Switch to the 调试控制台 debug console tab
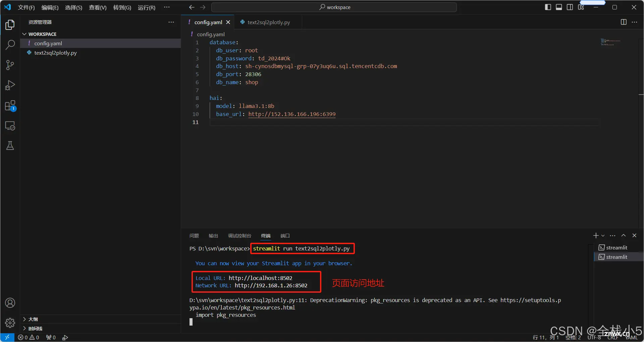This screenshot has width=644, height=342. pyautogui.click(x=239, y=236)
